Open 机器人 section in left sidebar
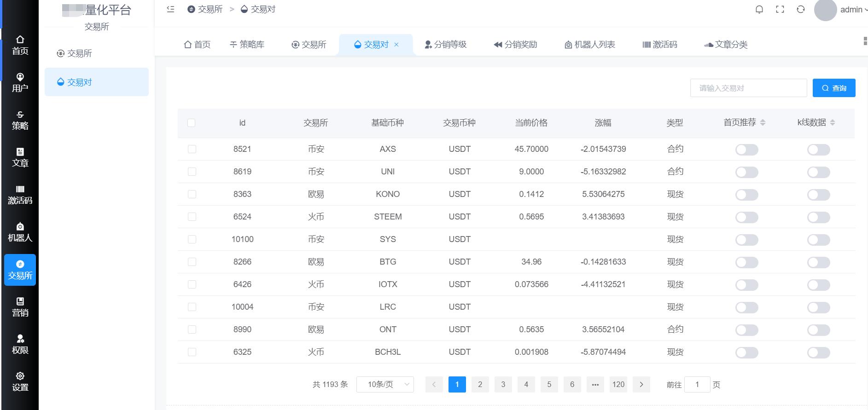868x410 pixels. pos(20,232)
